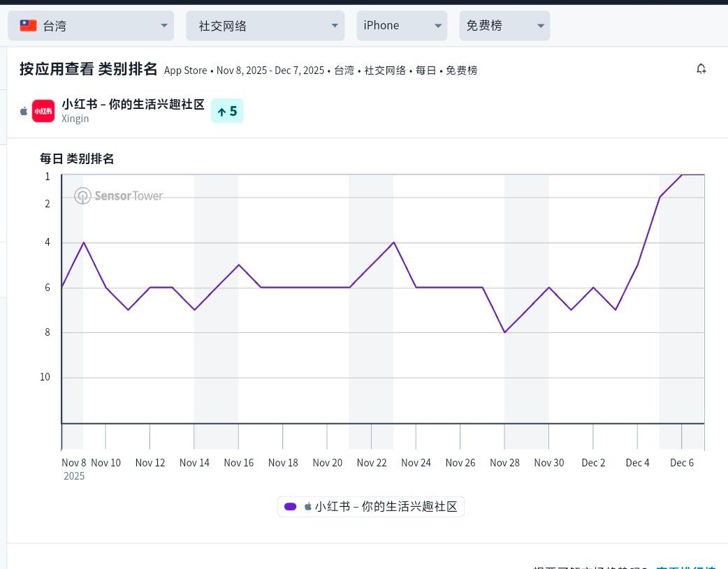Toggle the 小红书 series via the chart legend
The height and width of the screenshot is (569, 728).
[x=370, y=506]
